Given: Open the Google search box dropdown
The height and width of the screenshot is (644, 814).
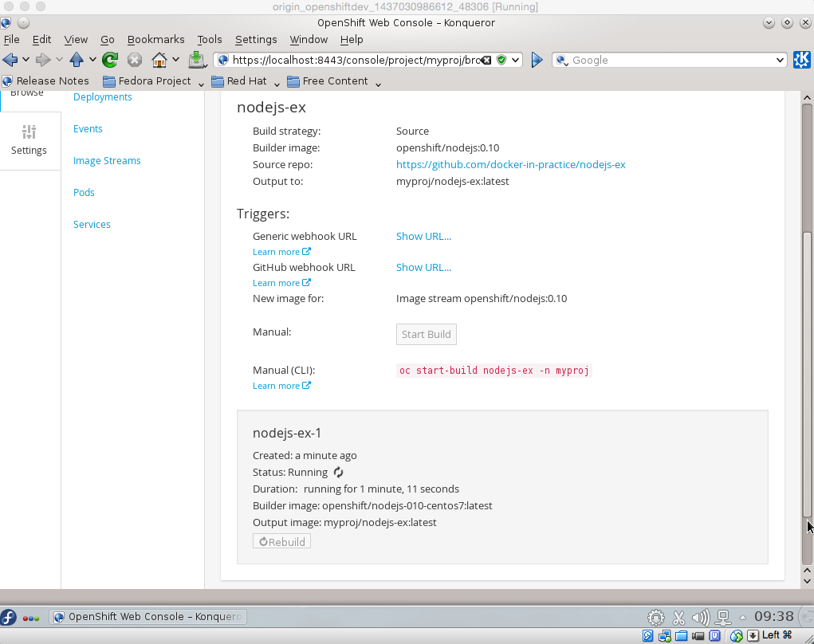Looking at the screenshot, I should tap(781, 60).
